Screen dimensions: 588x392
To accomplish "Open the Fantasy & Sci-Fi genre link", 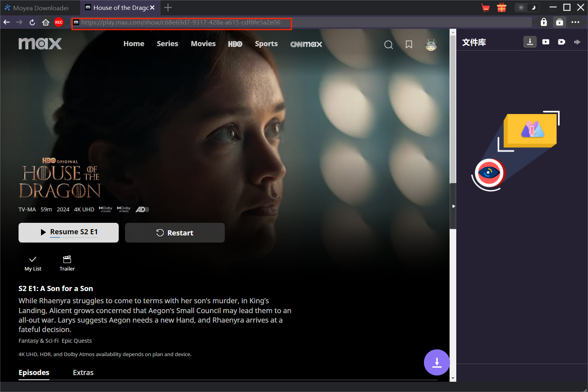I will click(39, 341).
